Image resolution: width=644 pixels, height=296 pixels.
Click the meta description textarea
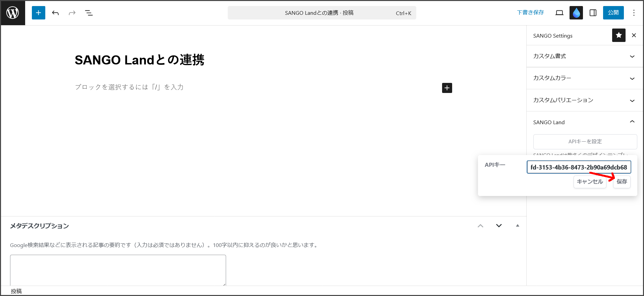118,270
